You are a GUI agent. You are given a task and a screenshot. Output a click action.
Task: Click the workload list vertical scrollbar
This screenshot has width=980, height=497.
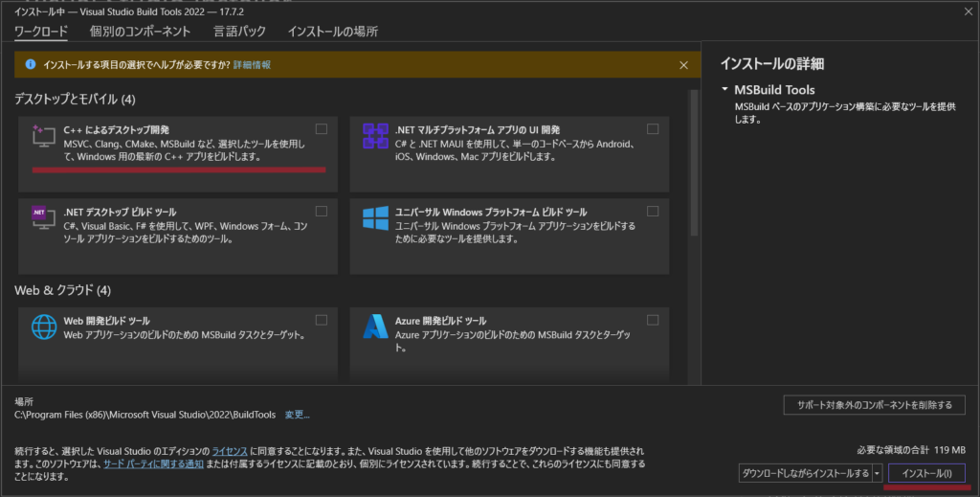point(694,163)
